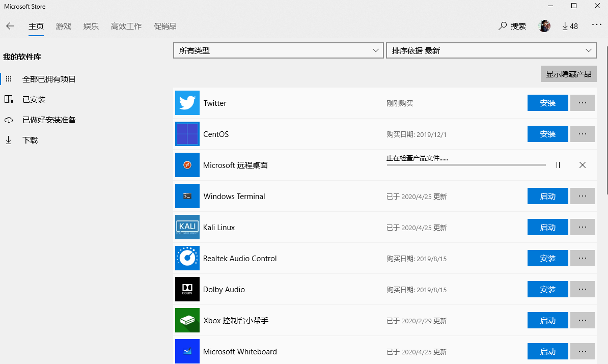
Task: Click the Xbox 控制台小帮手 app icon
Action: [187, 320]
